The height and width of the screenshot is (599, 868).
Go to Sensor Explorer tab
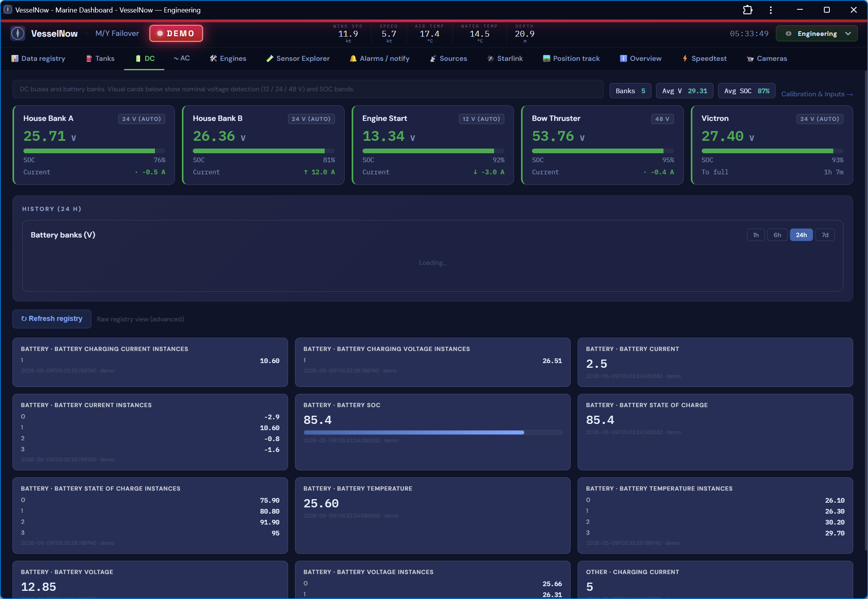coord(298,58)
